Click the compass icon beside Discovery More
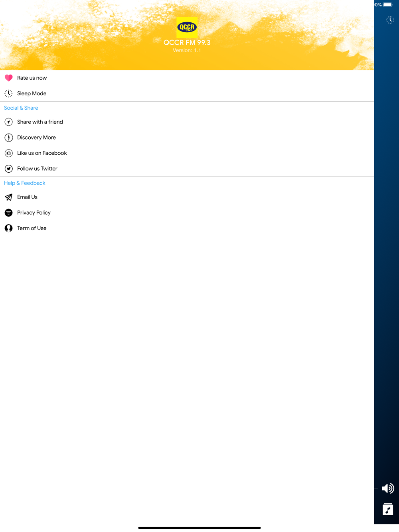This screenshot has height=532, width=399. (8, 137)
